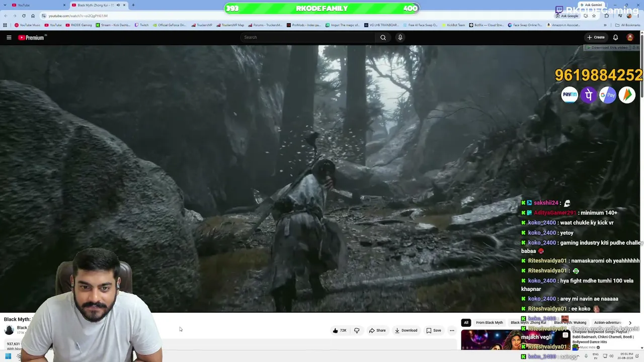Screen dimensions: 644x362
Task: Close the first YouTube tab
Action: pos(64,5)
